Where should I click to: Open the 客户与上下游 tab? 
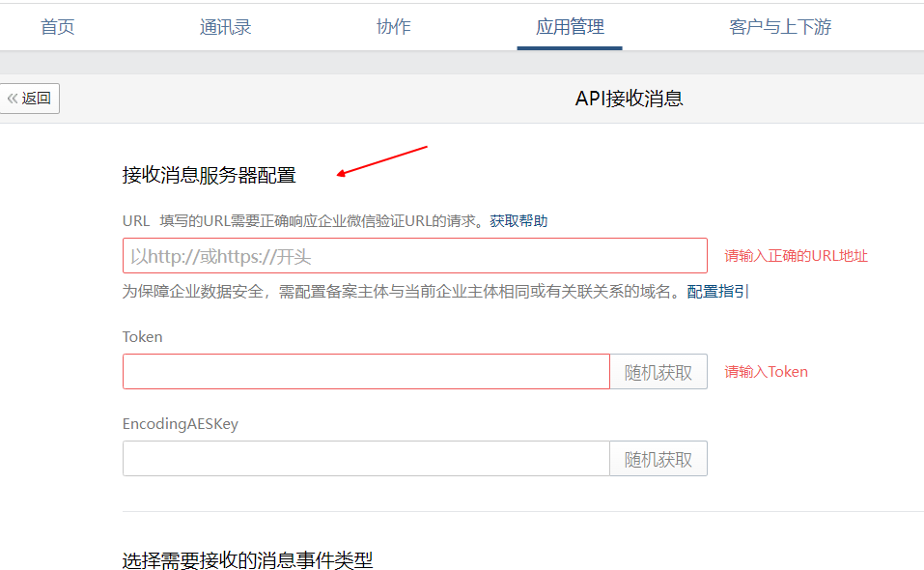click(780, 26)
